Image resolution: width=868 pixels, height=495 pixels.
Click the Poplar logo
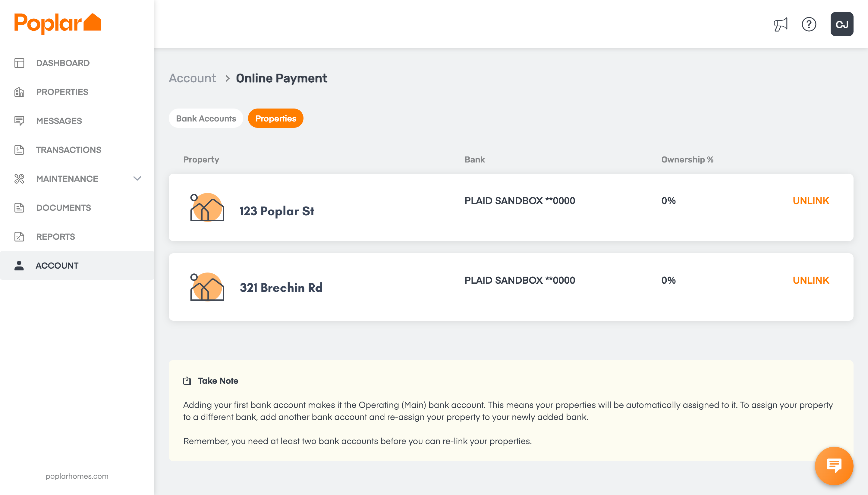(x=58, y=24)
